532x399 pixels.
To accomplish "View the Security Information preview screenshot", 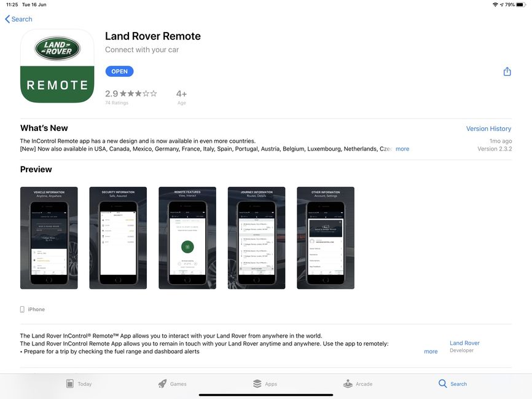I will [x=118, y=238].
